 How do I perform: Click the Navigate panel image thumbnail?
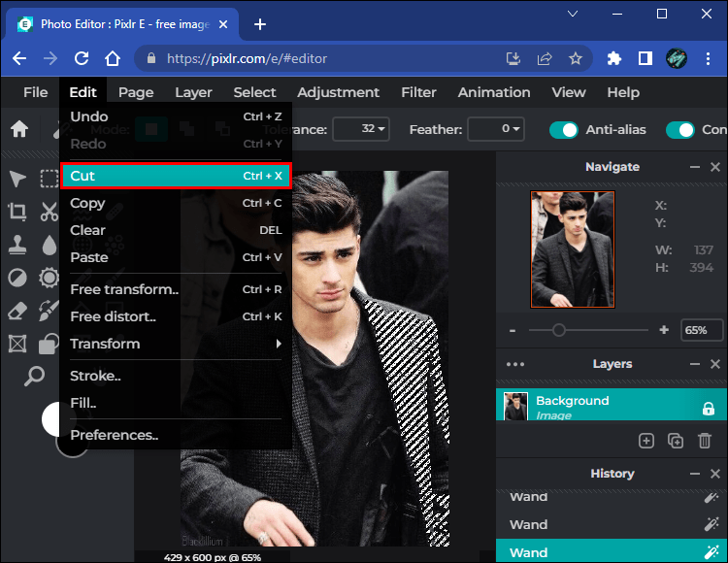pyautogui.click(x=572, y=249)
